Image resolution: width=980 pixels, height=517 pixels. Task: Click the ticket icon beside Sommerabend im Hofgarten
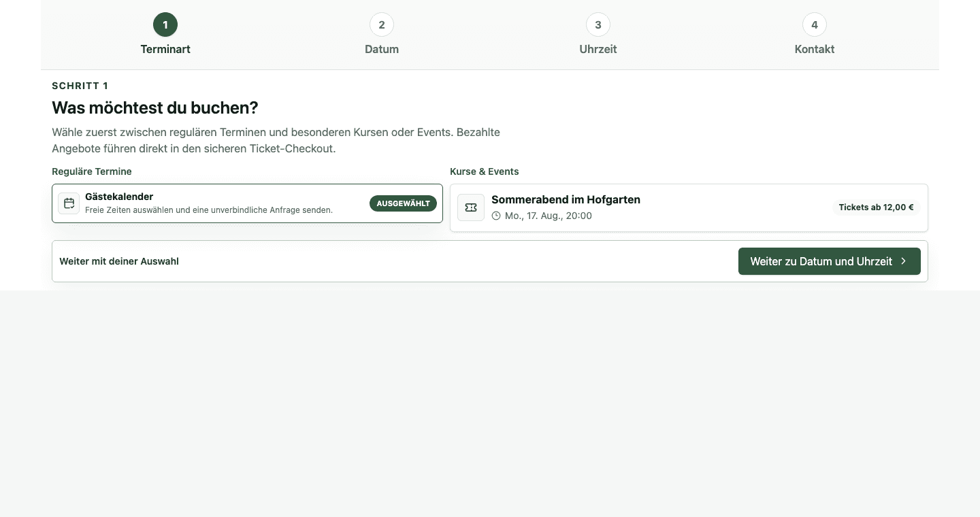click(x=471, y=207)
